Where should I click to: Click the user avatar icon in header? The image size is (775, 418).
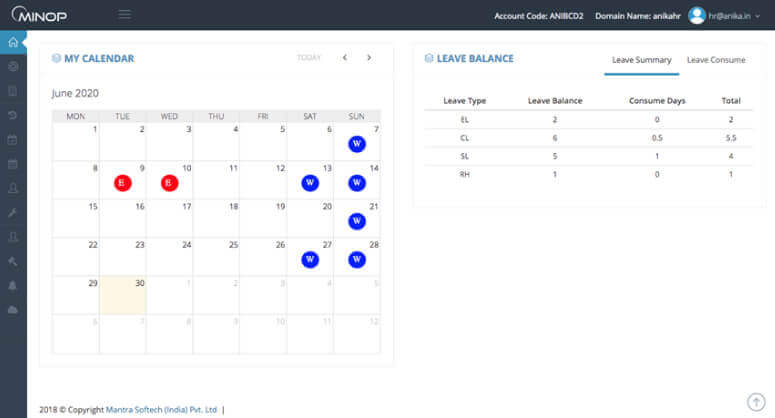(x=697, y=15)
